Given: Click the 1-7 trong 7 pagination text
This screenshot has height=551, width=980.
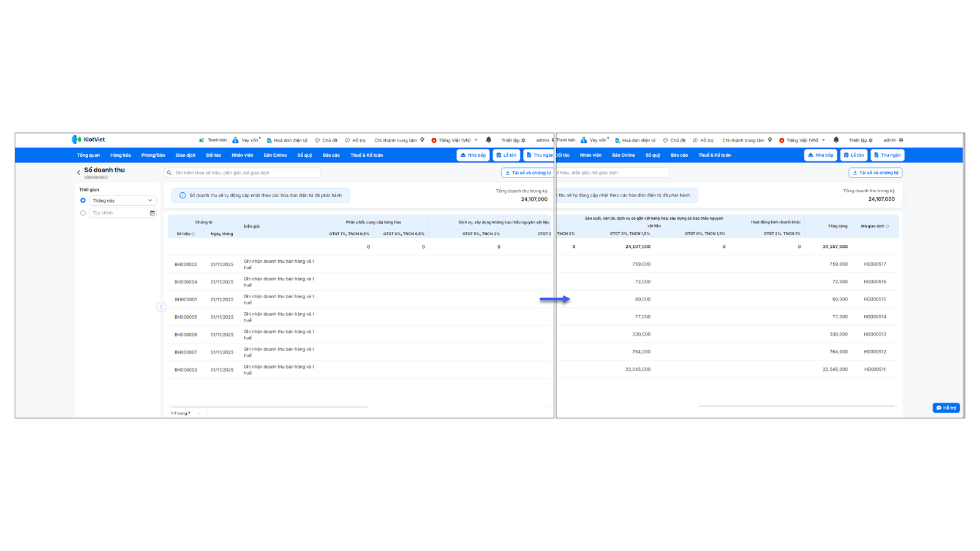Looking at the screenshot, I should [181, 413].
